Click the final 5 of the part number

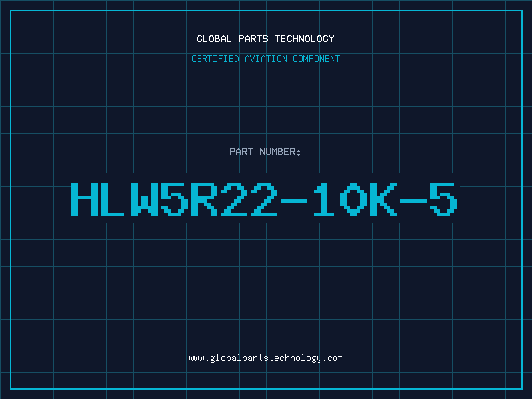coord(444,199)
